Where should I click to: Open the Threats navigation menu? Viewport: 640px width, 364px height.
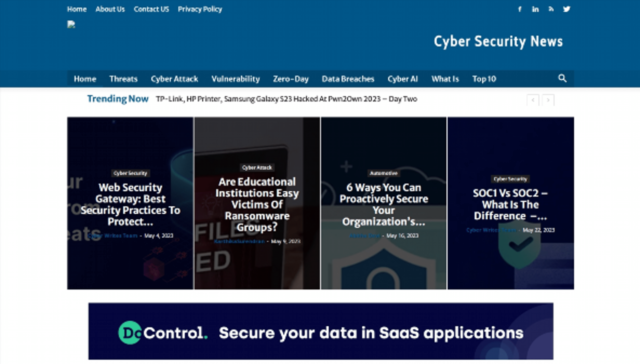(x=123, y=79)
